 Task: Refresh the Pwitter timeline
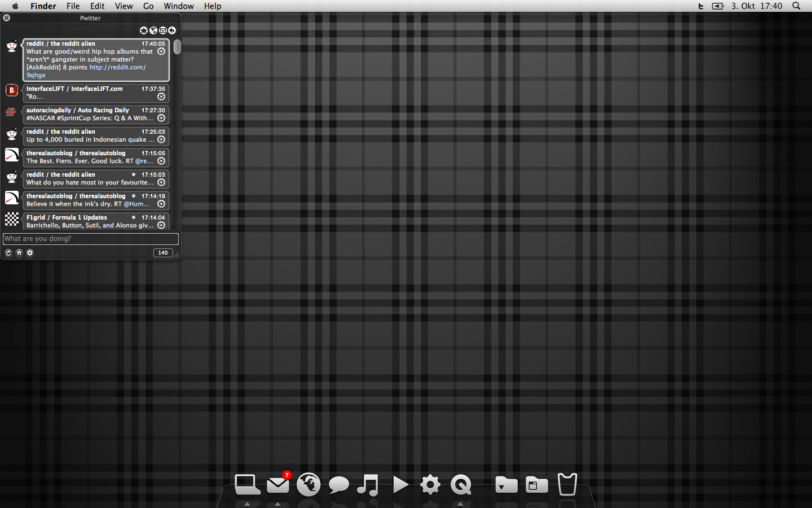point(8,253)
